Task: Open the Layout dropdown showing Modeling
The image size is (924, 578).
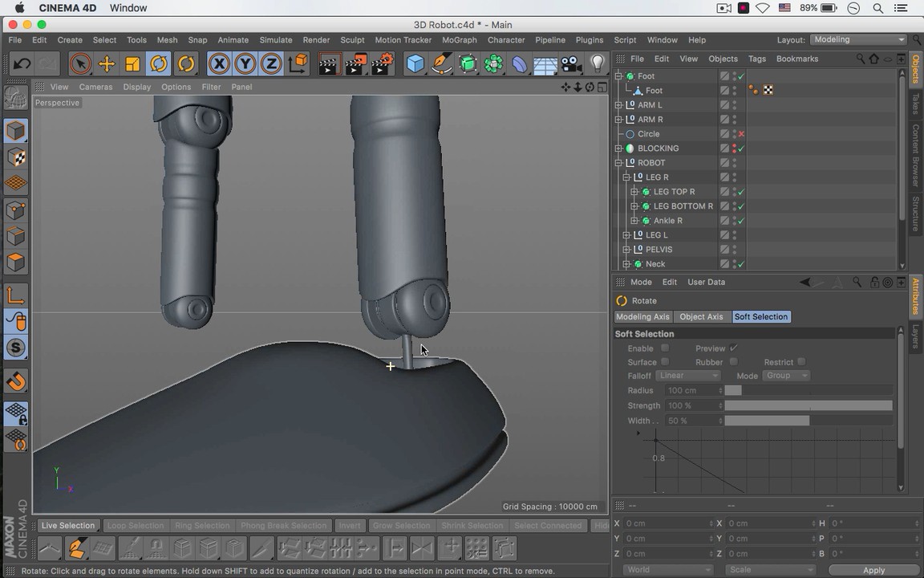Action: (x=858, y=40)
